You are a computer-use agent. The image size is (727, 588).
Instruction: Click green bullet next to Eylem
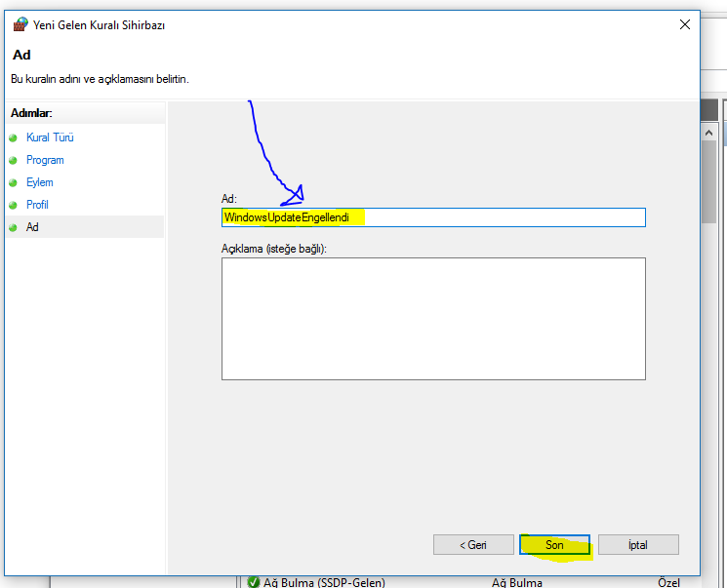pyautogui.click(x=13, y=182)
